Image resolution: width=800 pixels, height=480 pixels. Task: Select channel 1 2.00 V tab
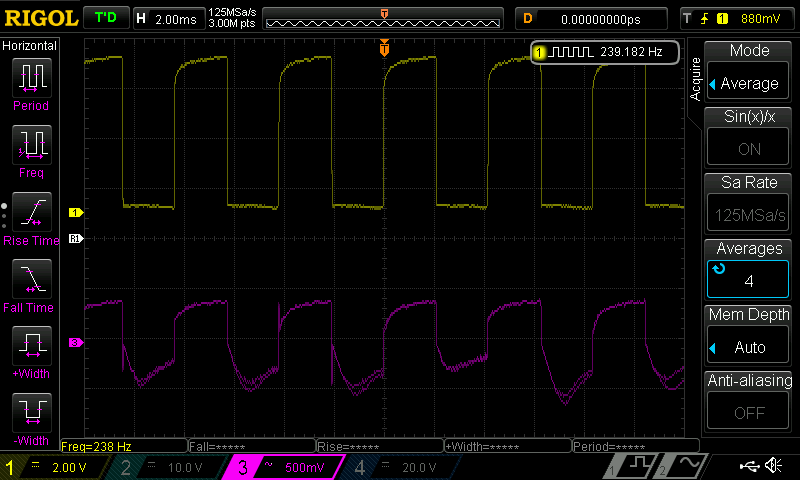pyautogui.click(x=54, y=467)
